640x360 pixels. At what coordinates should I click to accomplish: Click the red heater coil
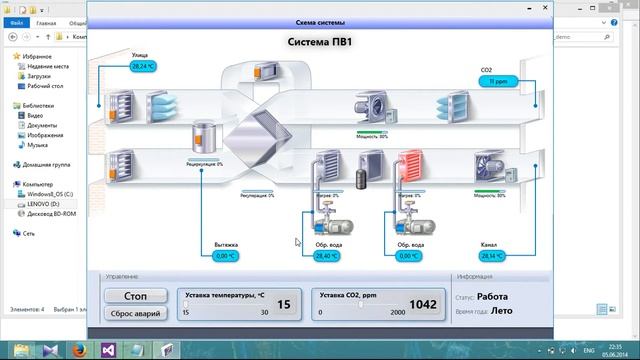point(410,166)
